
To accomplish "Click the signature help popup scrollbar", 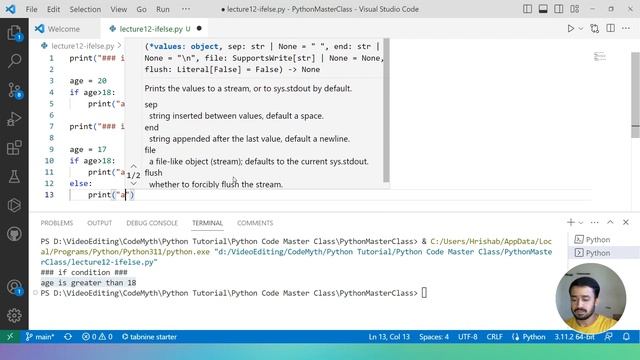I will click(386, 111).
